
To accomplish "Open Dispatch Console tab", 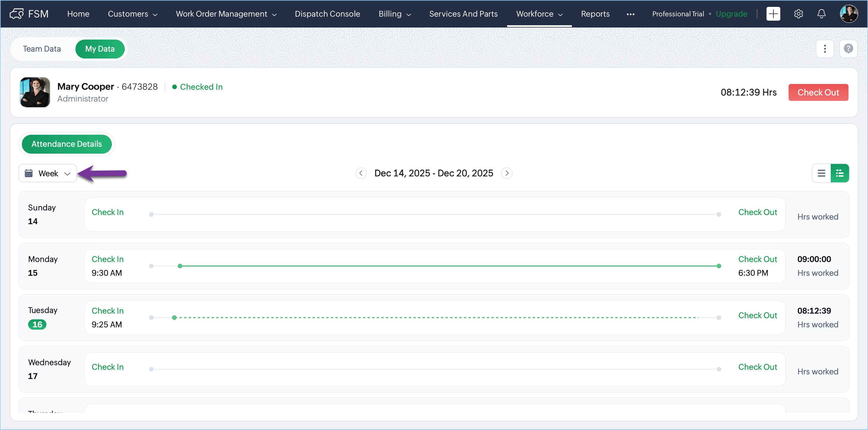I will [x=327, y=14].
